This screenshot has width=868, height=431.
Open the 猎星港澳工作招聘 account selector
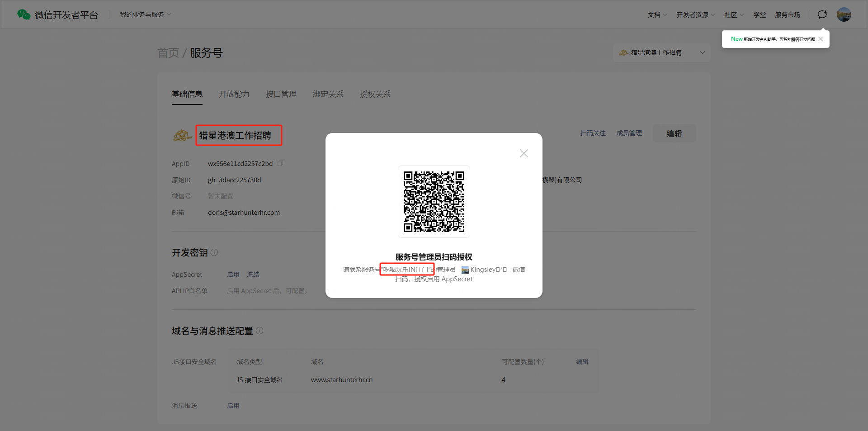click(x=662, y=52)
